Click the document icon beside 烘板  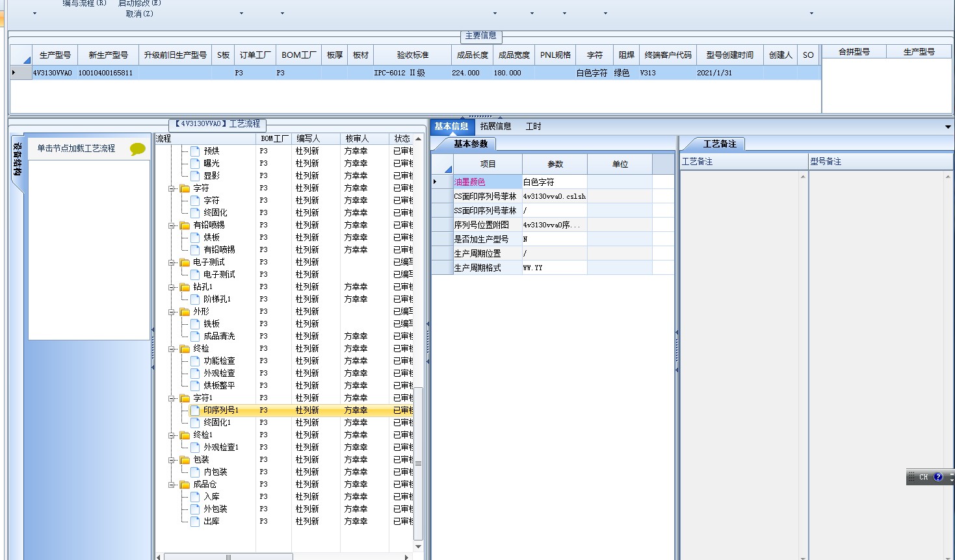point(195,237)
